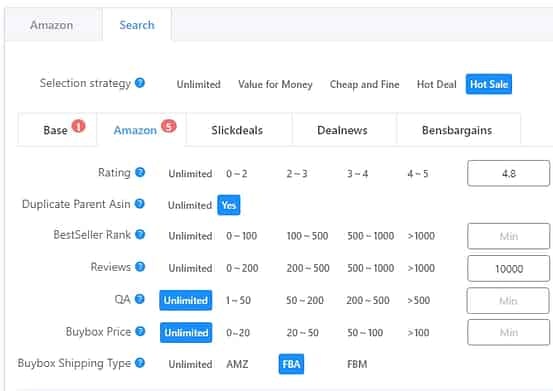
Task: Select Rating range 0~2
Action: (x=237, y=173)
